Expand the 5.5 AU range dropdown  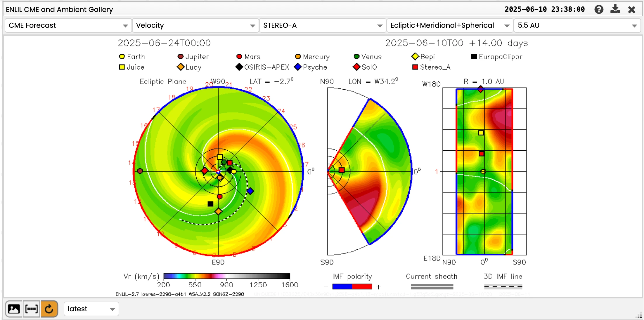click(577, 25)
